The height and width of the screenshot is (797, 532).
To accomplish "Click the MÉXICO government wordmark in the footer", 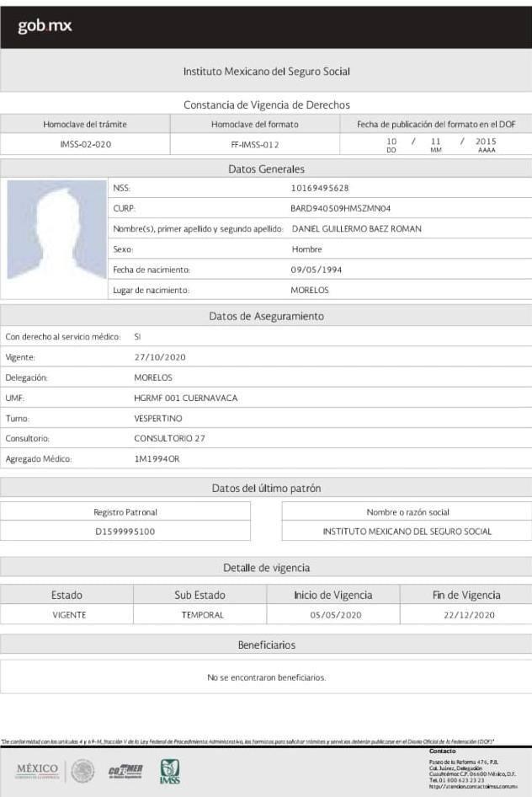I will coord(38,770).
